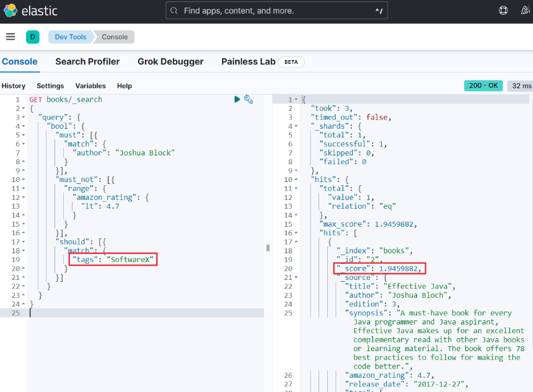Viewport: 533px width, 392px height.
Task: Click "amazon_rating": 4.7 in the response
Action: pyautogui.click(x=390, y=375)
